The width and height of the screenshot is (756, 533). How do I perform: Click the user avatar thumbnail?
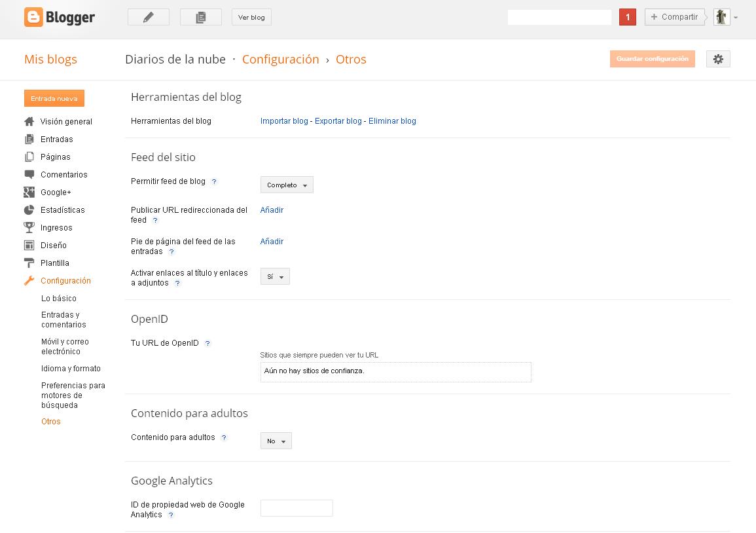pyautogui.click(x=721, y=17)
